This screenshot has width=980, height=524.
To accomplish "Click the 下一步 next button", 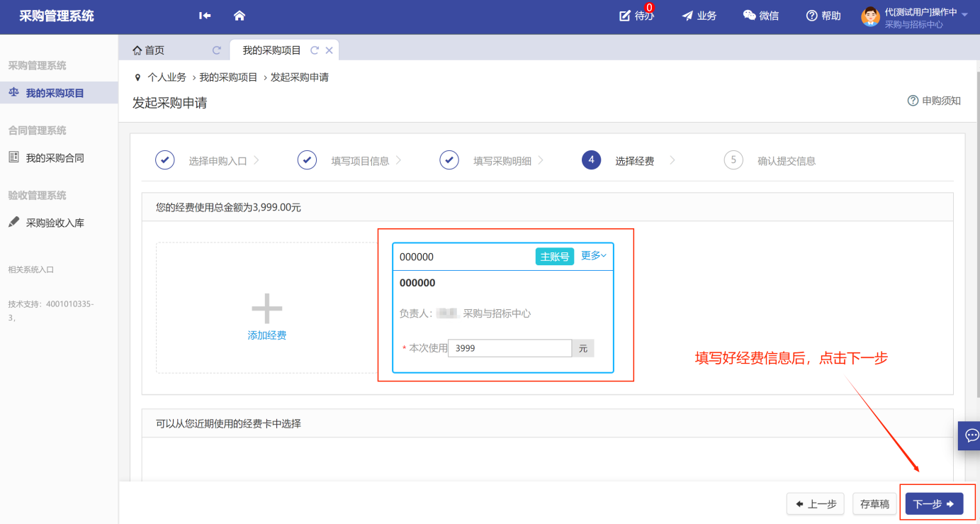I will [934, 504].
